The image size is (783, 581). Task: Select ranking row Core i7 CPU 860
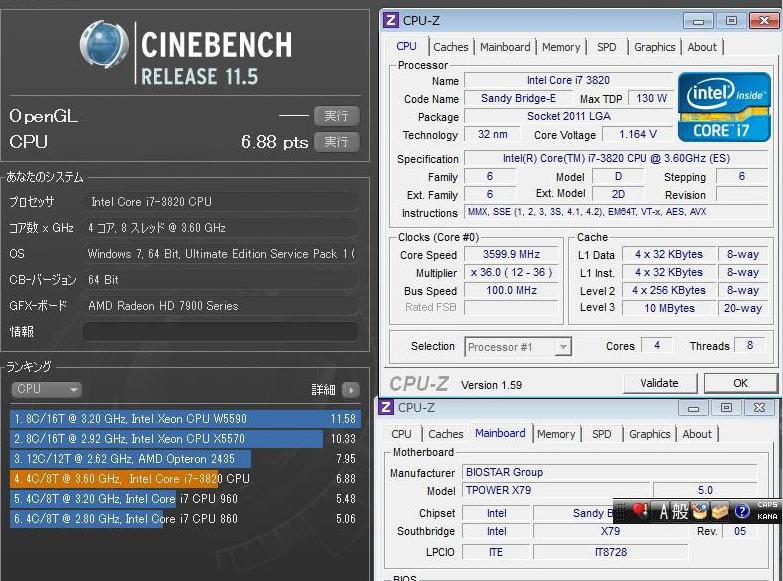[185, 519]
